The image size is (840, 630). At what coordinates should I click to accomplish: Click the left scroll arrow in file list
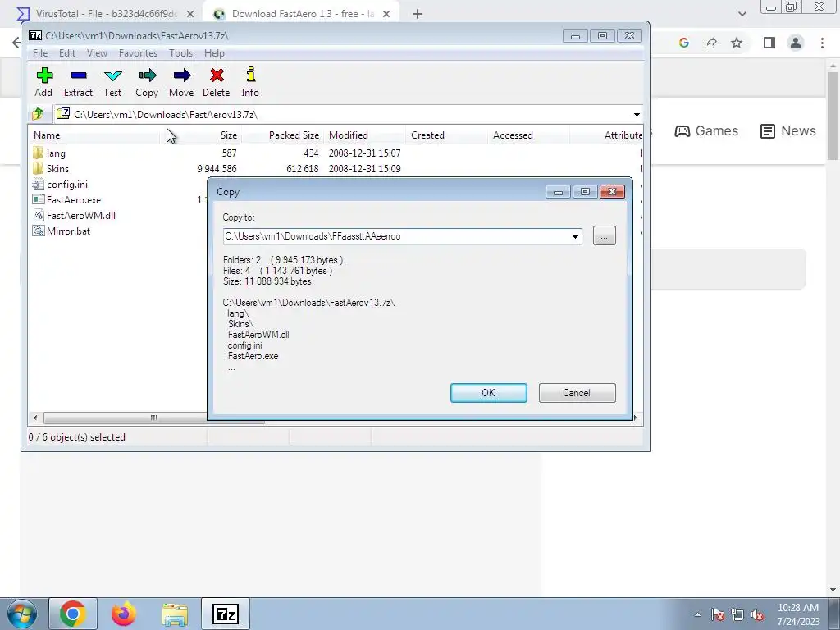coord(35,418)
